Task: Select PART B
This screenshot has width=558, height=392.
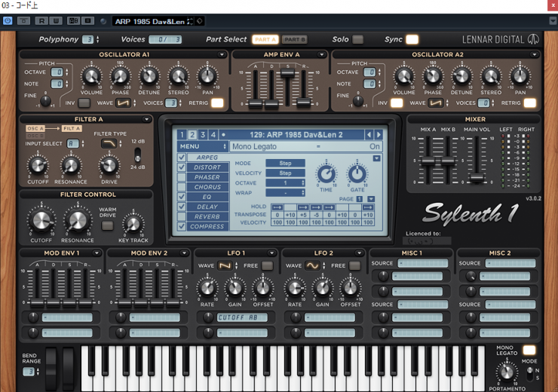Action: pyautogui.click(x=295, y=39)
